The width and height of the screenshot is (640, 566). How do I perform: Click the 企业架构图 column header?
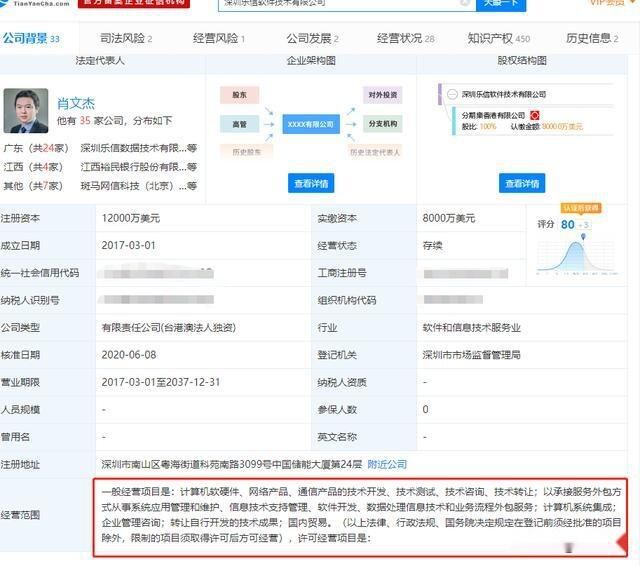[311, 61]
